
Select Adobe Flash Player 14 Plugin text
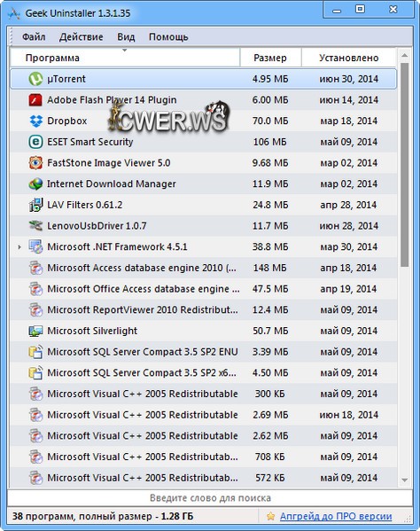click(x=112, y=100)
